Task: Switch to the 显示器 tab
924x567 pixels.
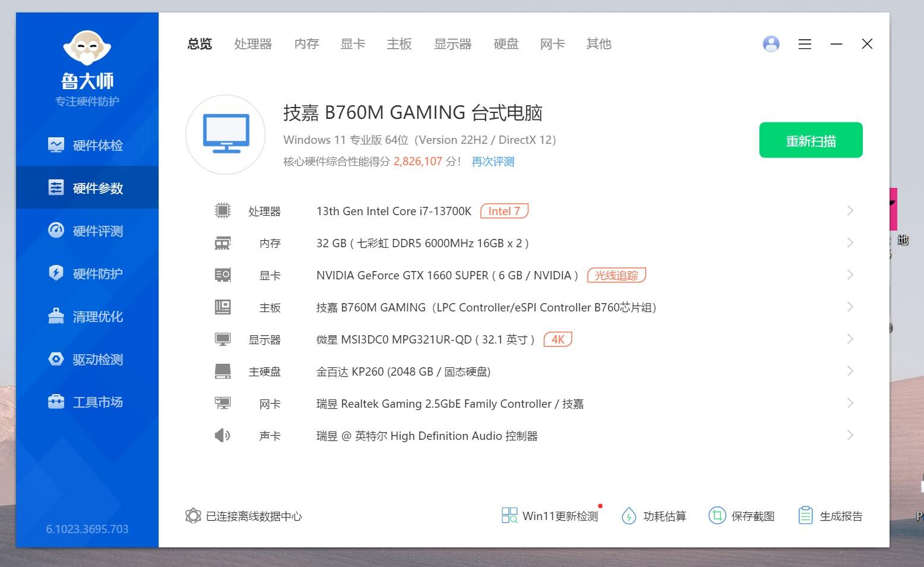Action: point(453,44)
